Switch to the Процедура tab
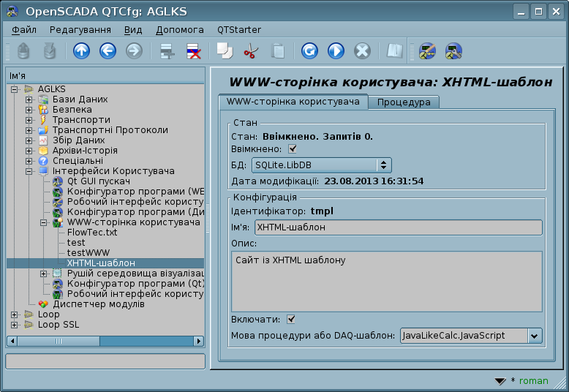The width and height of the screenshot is (569, 392). pyautogui.click(x=404, y=102)
